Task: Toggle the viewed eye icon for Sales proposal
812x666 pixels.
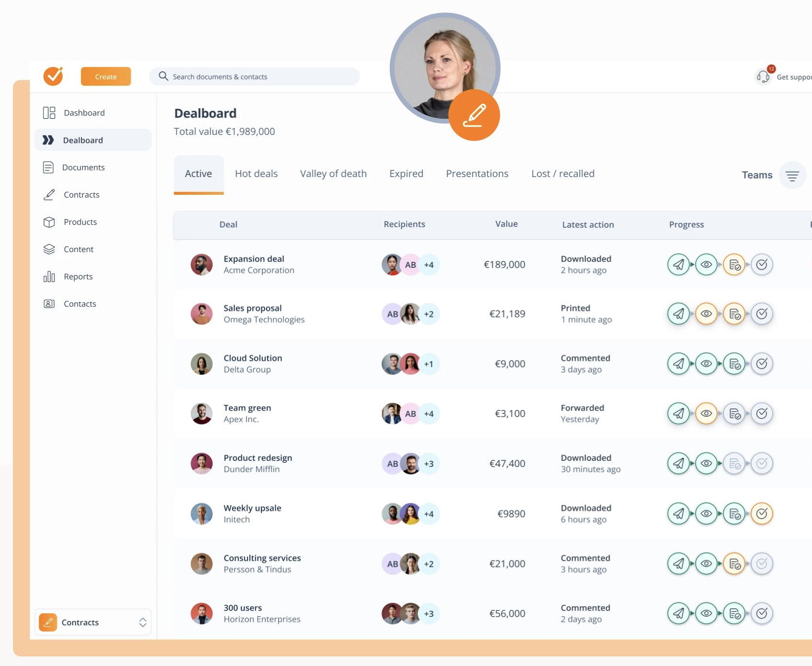Action: click(706, 314)
